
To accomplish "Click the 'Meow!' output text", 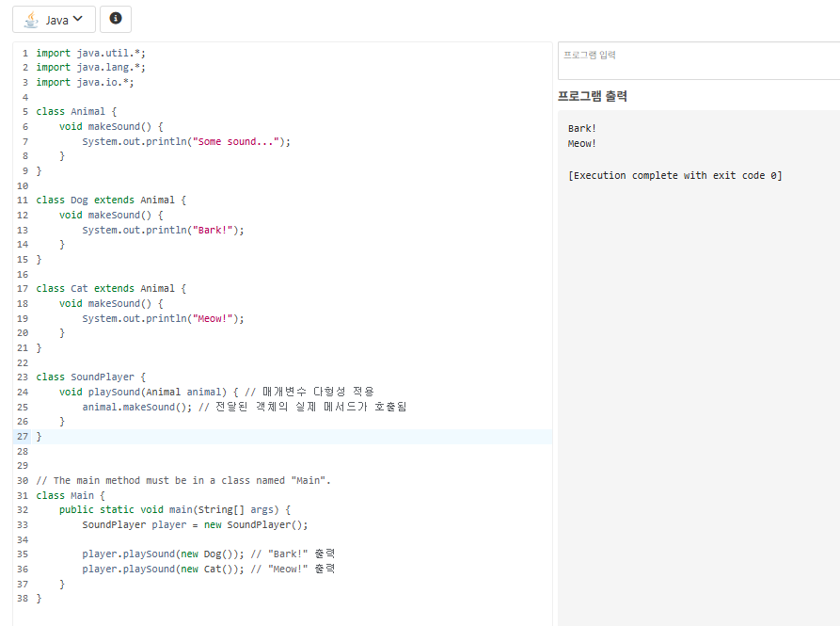I will [x=581, y=144].
